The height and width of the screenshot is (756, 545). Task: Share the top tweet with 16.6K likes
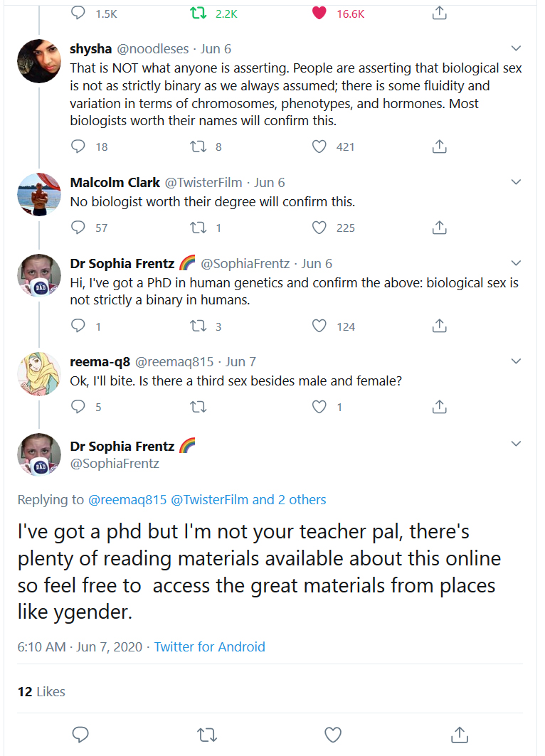click(440, 13)
